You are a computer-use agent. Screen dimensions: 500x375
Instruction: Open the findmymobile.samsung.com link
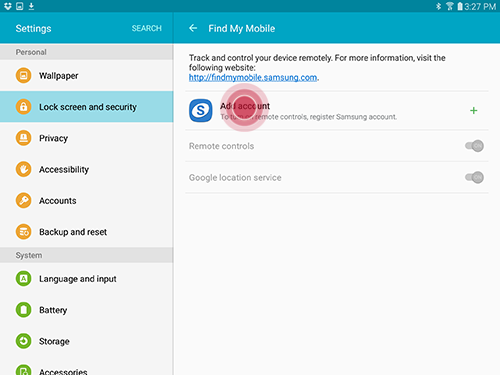click(253, 77)
